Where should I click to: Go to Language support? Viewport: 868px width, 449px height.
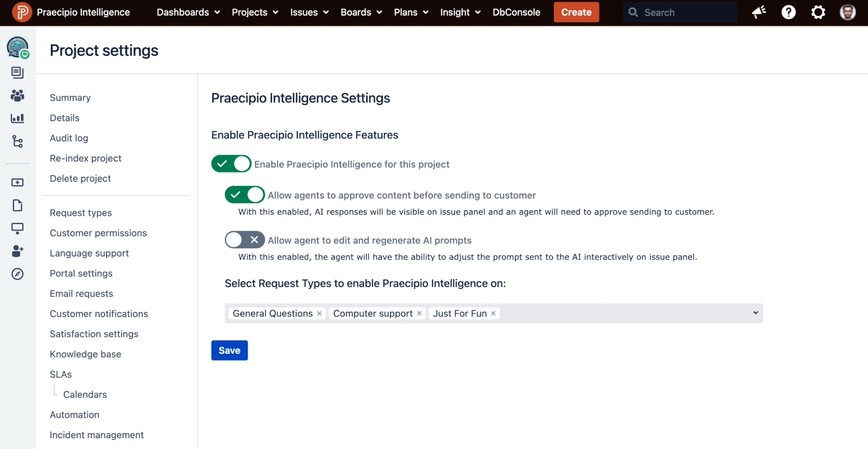pyautogui.click(x=89, y=253)
